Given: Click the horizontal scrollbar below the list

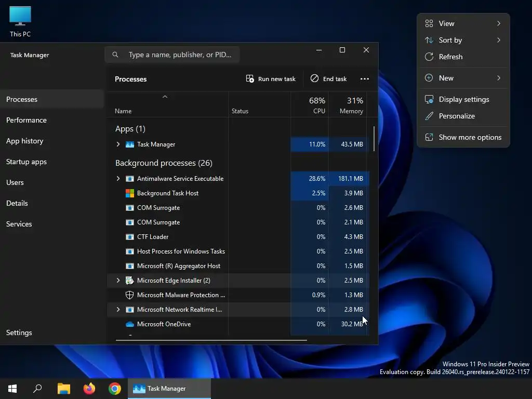Looking at the screenshot, I should [211, 340].
